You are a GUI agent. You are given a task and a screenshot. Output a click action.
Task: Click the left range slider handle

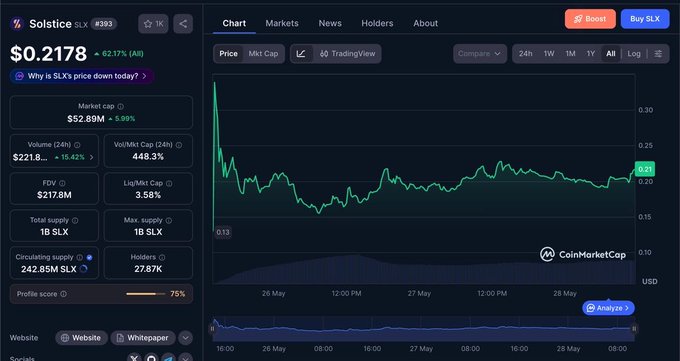point(212,329)
